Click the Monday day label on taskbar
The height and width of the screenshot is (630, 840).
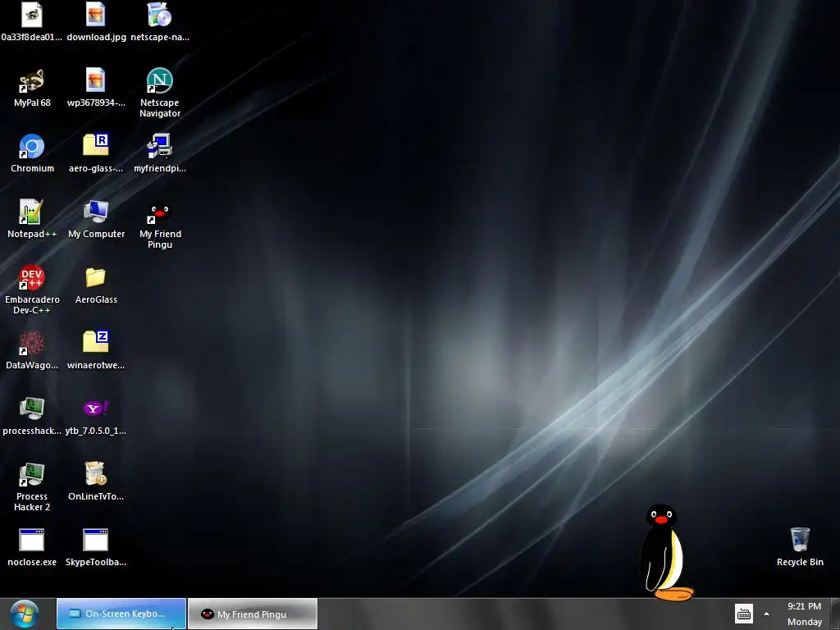click(805, 622)
